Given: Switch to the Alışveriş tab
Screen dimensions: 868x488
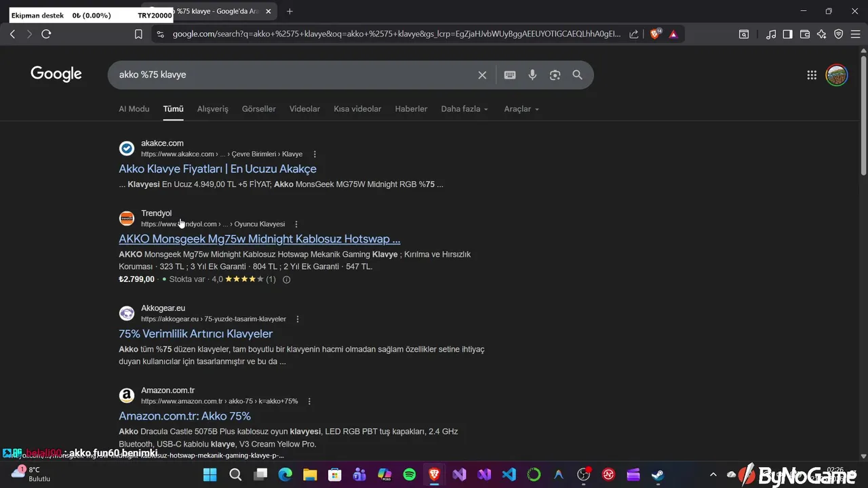Looking at the screenshot, I should [213, 109].
